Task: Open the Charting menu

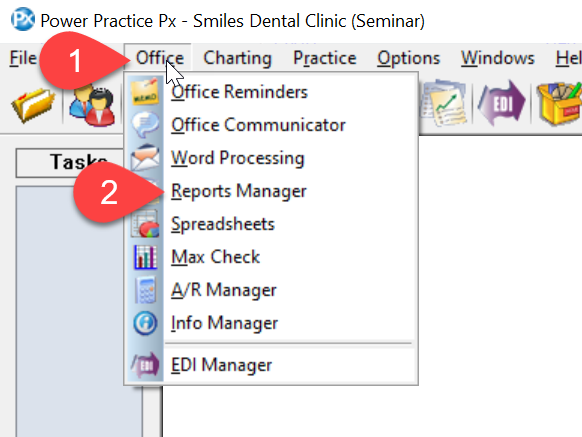Action: [x=238, y=58]
